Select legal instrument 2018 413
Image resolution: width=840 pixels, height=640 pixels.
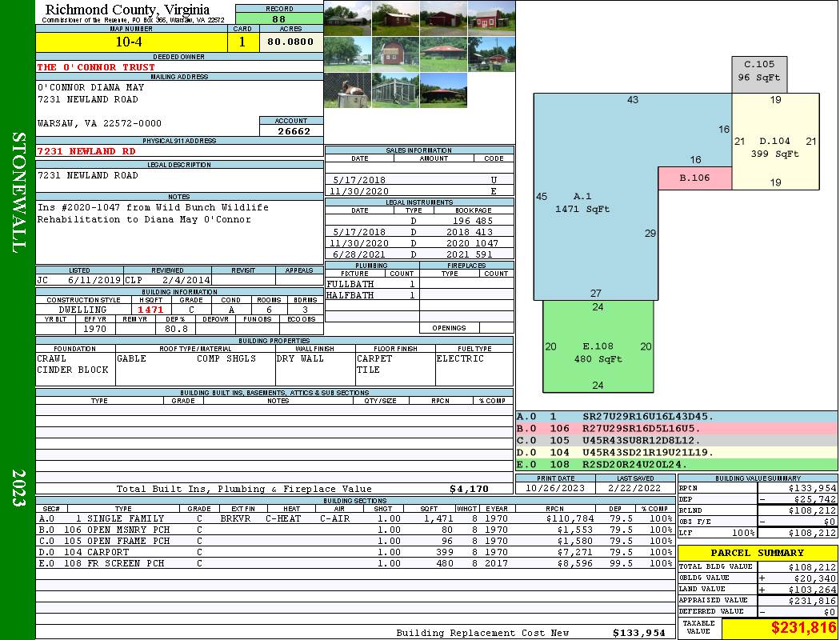pos(470,232)
